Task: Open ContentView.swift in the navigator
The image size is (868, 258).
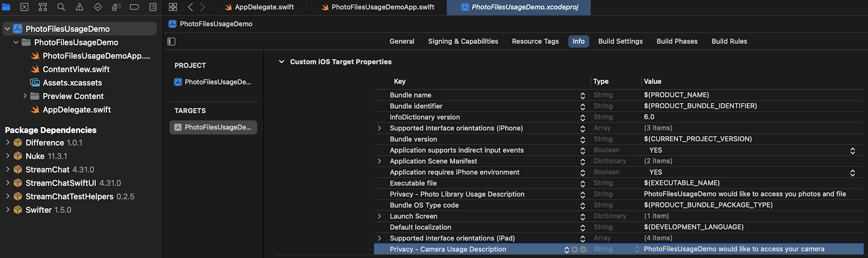Action: 76,69
